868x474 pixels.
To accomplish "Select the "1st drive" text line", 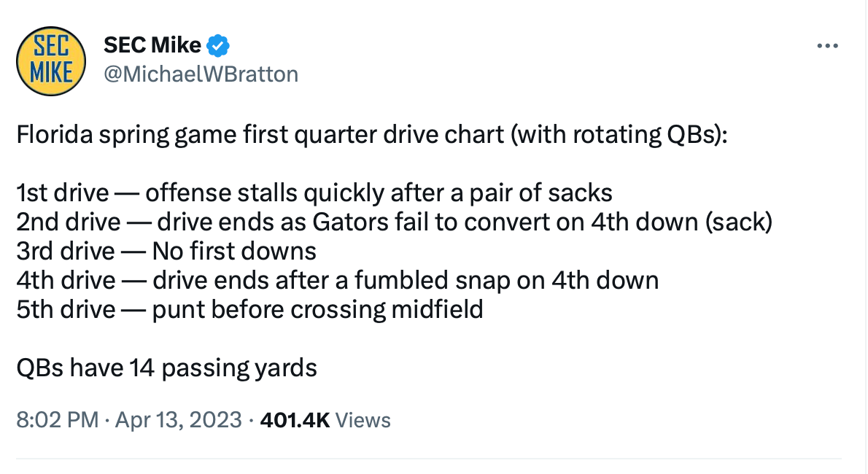I will pyautogui.click(x=314, y=193).
